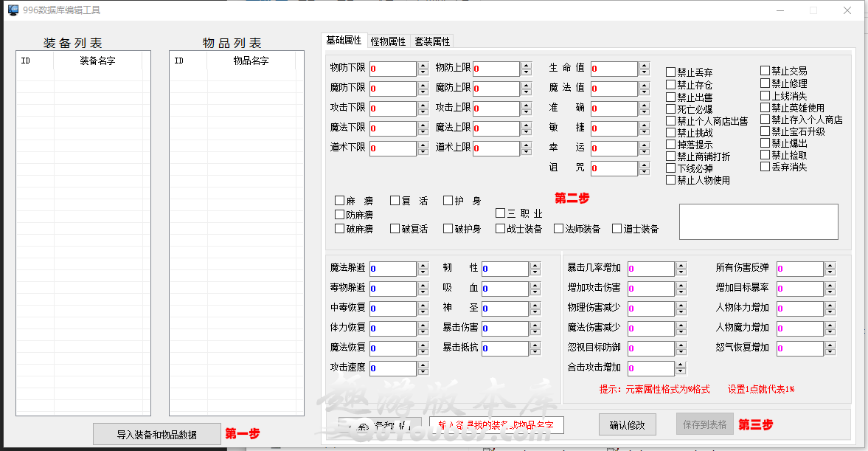Toggle the 禁止捡取 checkbox

[765, 154]
